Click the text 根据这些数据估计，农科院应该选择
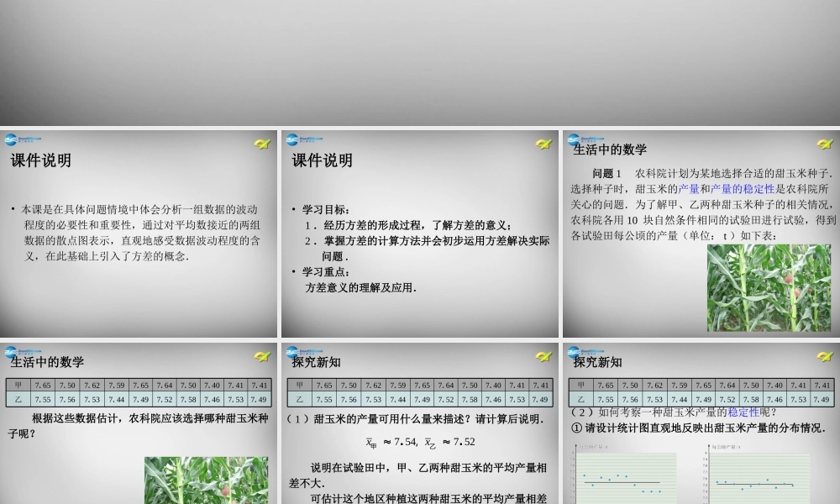The height and width of the screenshot is (504, 840). point(139,426)
